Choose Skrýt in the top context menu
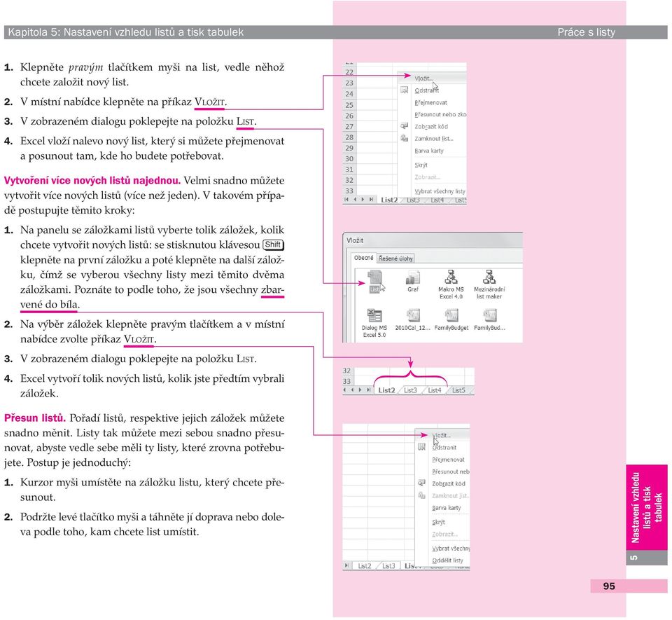This screenshot has height=620, width=672. pyautogui.click(x=421, y=165)
